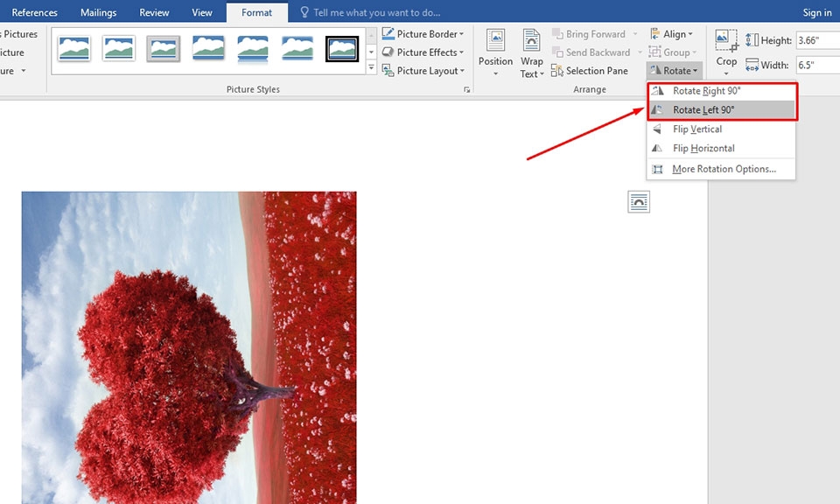The height and width of the screenshot is (504, 840).
Task: Click the Wrap Text icon
Action: coord(531,40)
